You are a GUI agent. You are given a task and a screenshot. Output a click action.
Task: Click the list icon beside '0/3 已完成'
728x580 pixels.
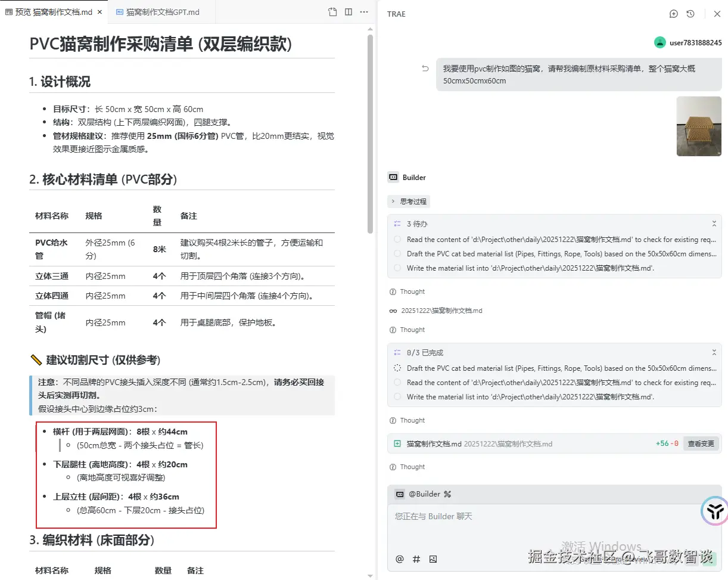397,352
